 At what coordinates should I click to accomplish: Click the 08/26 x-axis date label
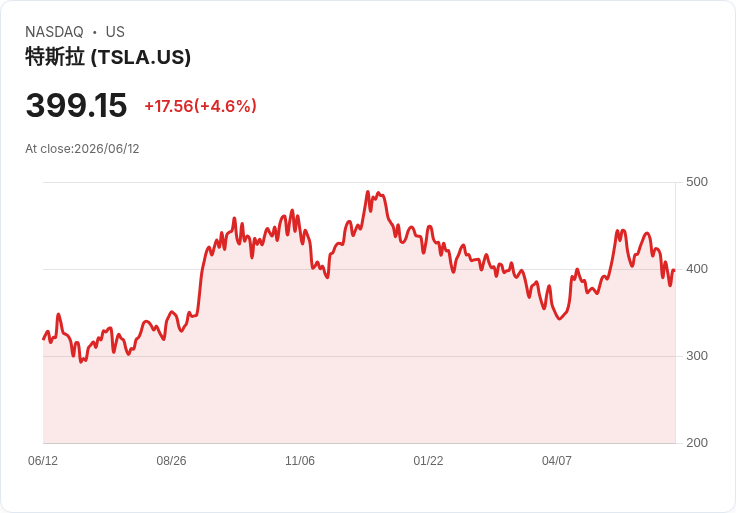(171, 460)
